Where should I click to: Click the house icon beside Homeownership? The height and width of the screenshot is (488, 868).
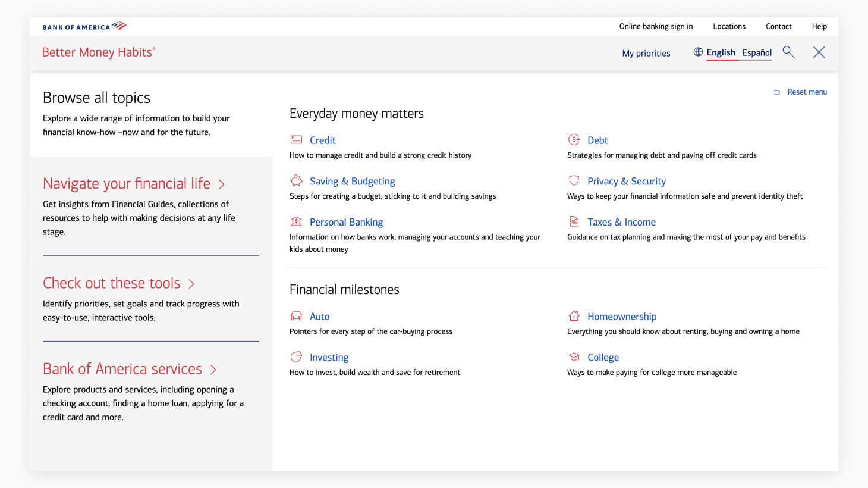(x=574, y=316)
